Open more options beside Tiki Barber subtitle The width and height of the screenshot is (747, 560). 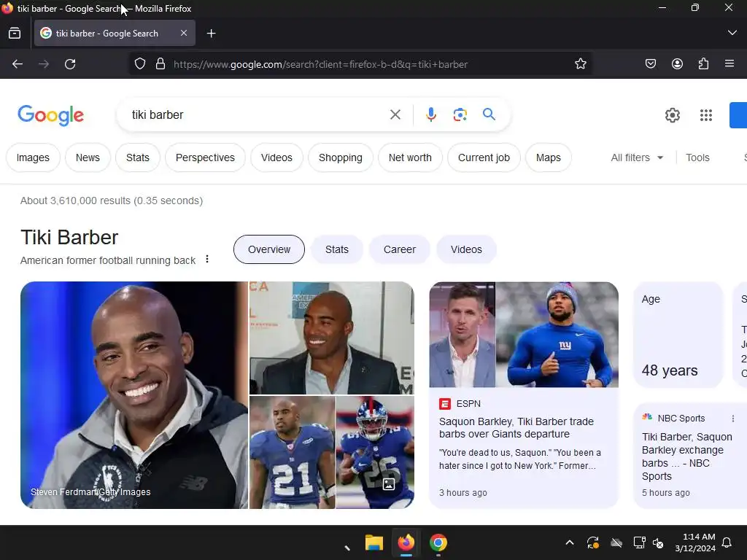coord(206,259)
